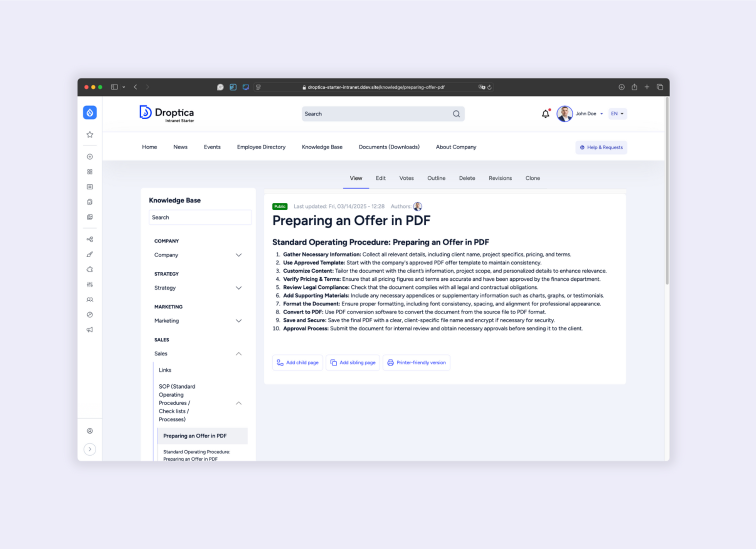The image size is (756, 549).
Task: Open the profile icon at sidebar bottom
Action: click(x=90, y=431)
